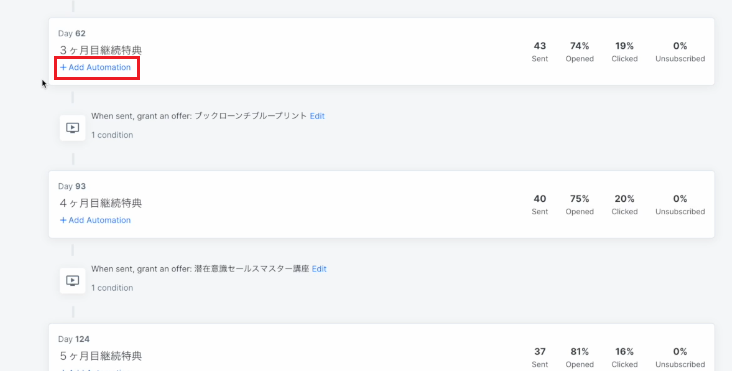Open the 5ヶ月目継続特典 email
Viewport: 732px width, 371px height.
click(x=101, y=356)
